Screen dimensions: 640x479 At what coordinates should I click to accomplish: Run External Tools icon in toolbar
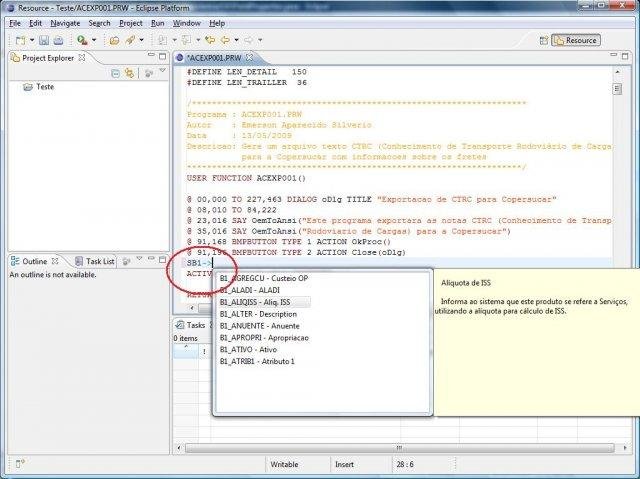(x=82, y=40)
